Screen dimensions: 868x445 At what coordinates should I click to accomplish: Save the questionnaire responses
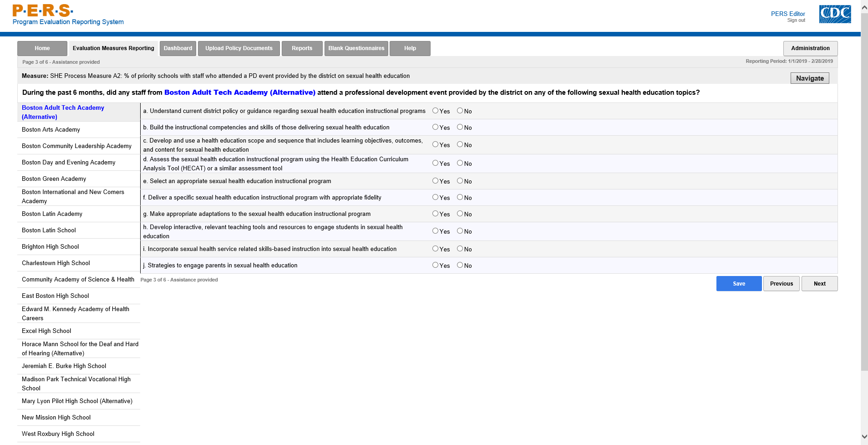pos(739,284)
